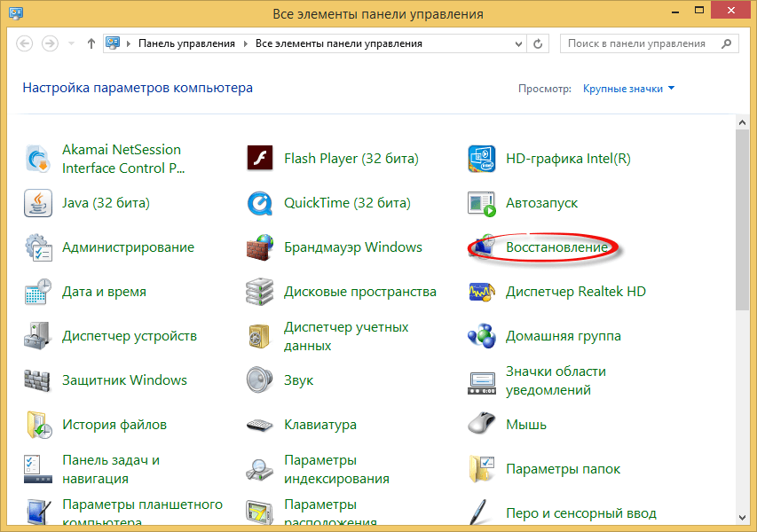Open the Восстановление link text
The image size is (757, 532).
click(x=556, y=247)
